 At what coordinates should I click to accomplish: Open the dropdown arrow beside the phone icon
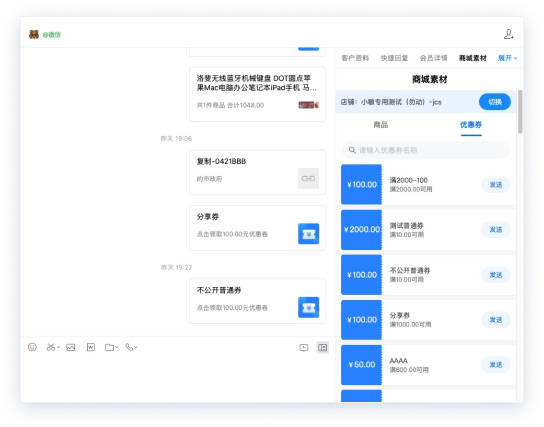136,347
